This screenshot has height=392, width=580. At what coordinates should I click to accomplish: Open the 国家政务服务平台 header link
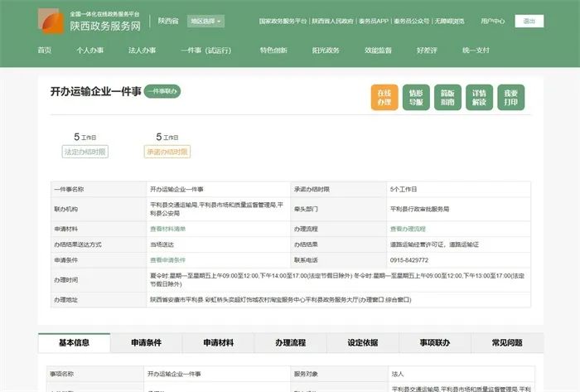pos(283,21)
